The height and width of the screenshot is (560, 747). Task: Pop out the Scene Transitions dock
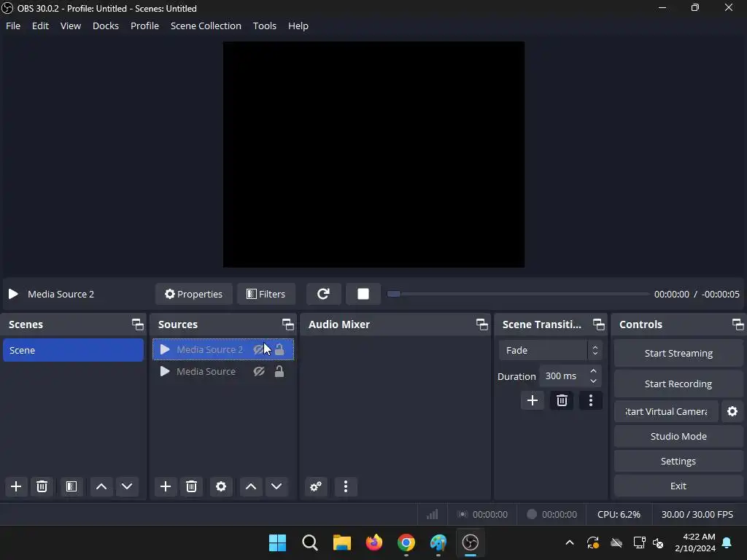point(598,324)
